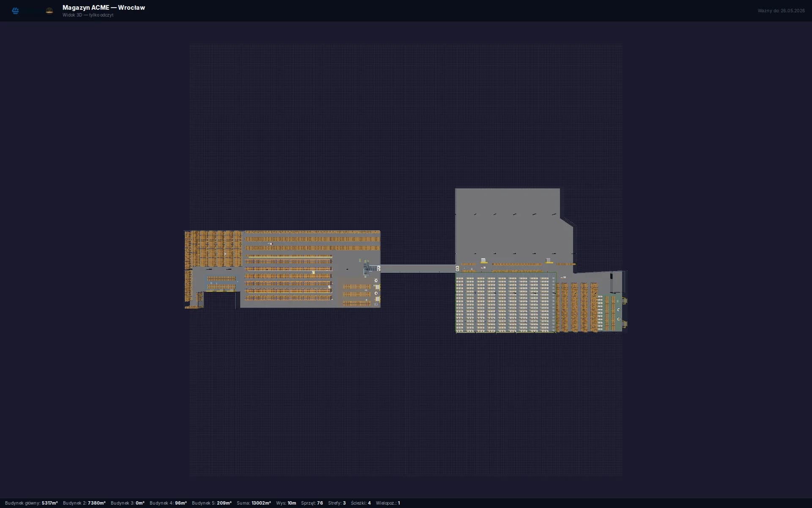The width and height of the screenshot is (812, 508).
Task: Click the 'Ważny do: 26.05.2026' label
Action: [x=781, y=11]
